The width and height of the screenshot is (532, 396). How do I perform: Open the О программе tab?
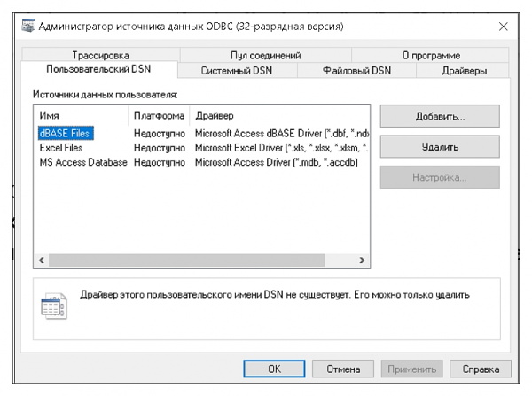point(431,55)
